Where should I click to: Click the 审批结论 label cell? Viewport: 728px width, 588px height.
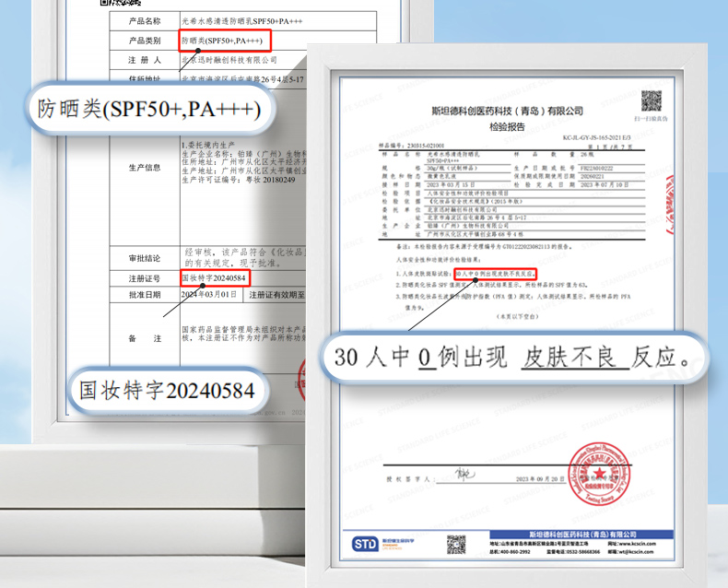pos(145,258)
